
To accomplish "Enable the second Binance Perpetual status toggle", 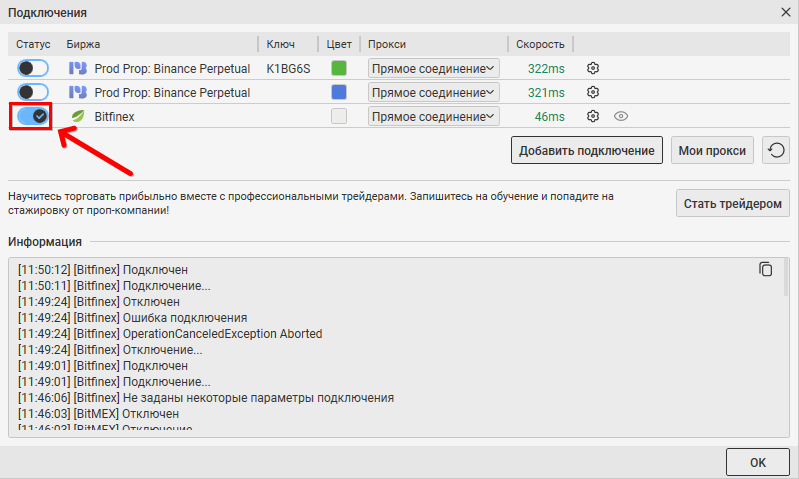I will 33,92.
